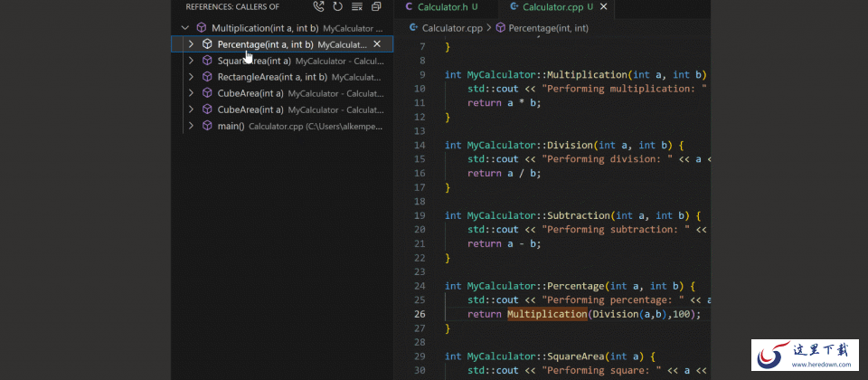Viewport: 868px width, 380px height.
Task: Click 'return a - b;' on line 21
Action: [504, 243]
